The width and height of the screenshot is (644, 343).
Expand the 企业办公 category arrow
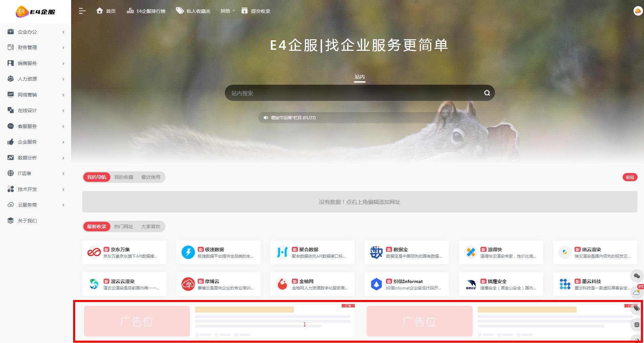click(x=63, y=32)
